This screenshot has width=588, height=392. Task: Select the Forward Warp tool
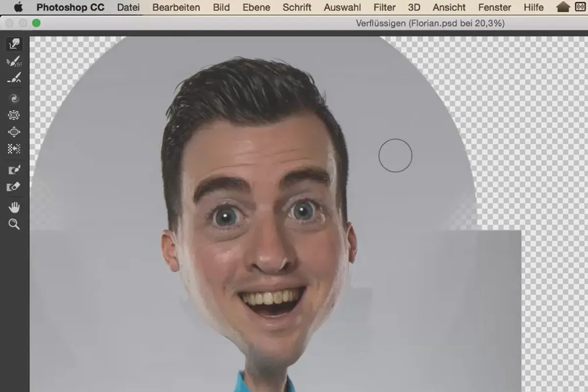14,44
